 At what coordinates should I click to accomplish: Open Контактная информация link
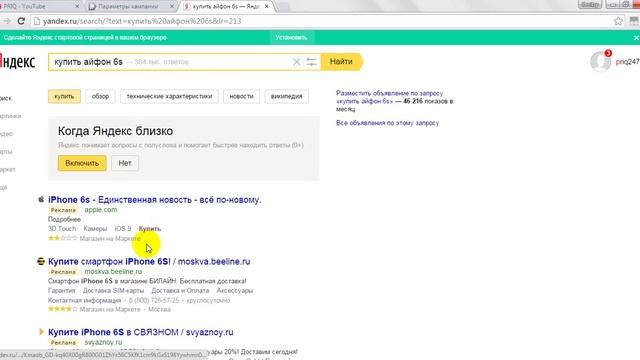[84, 300]
